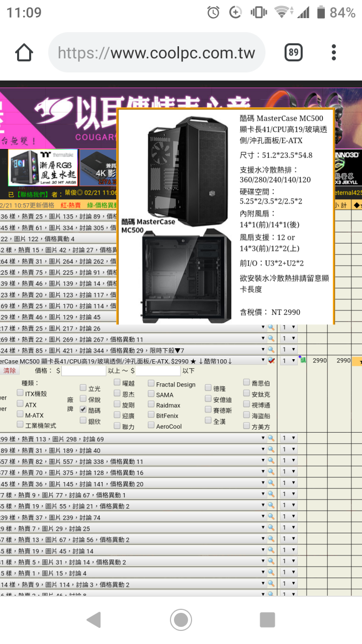The width and height of the screenshot is (362, 644).
Task: Click the magnifier icon on the 熱賣9 圖片114 row
Action: pos(271,584)
